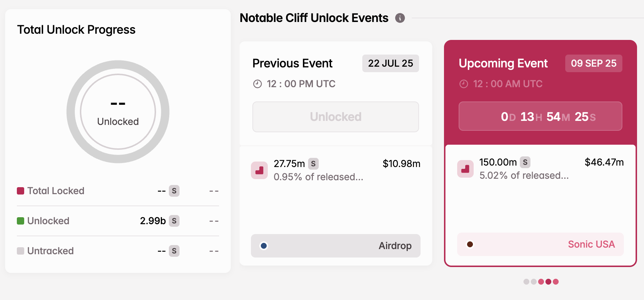Click the pink cliff icon next to 27.75m
The width and height of the screenshot is (644, 300).
pos(259,170)
